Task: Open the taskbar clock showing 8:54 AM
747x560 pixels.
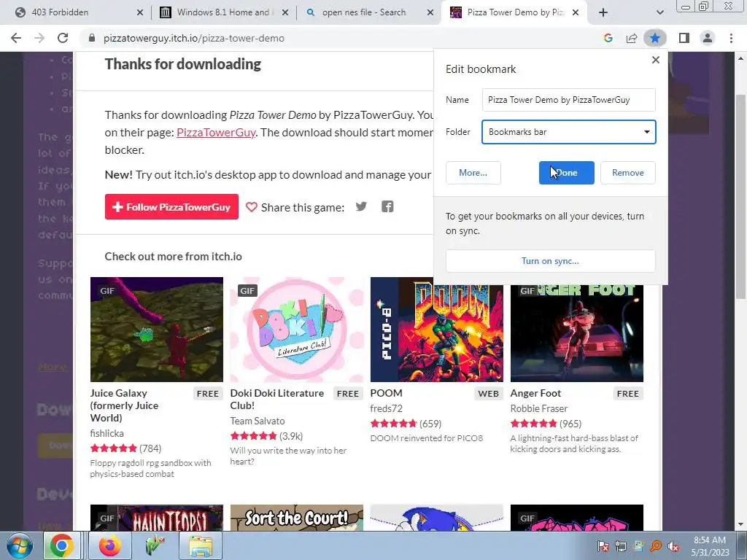Action: pos(710,546)
